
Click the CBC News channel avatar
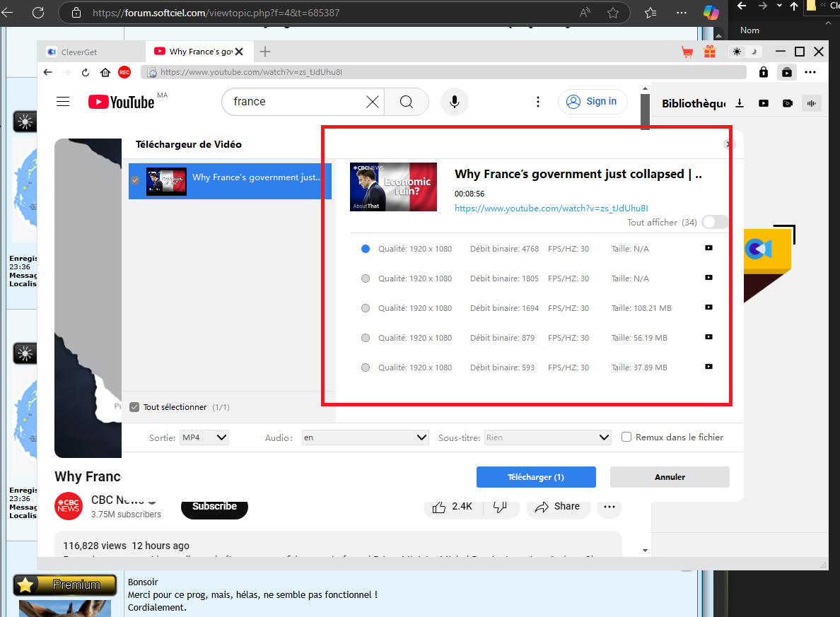click(69, 505)
